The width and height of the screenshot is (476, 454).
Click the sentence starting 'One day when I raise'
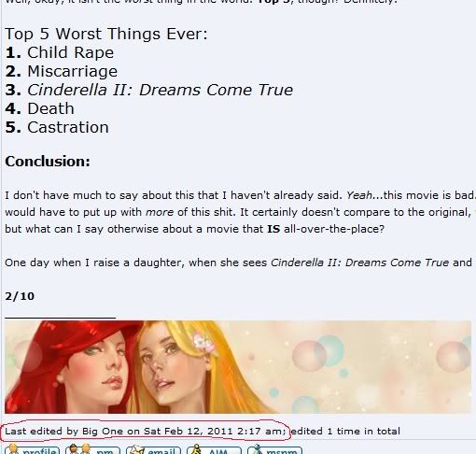pyautogui.click(x=240, y=262)
